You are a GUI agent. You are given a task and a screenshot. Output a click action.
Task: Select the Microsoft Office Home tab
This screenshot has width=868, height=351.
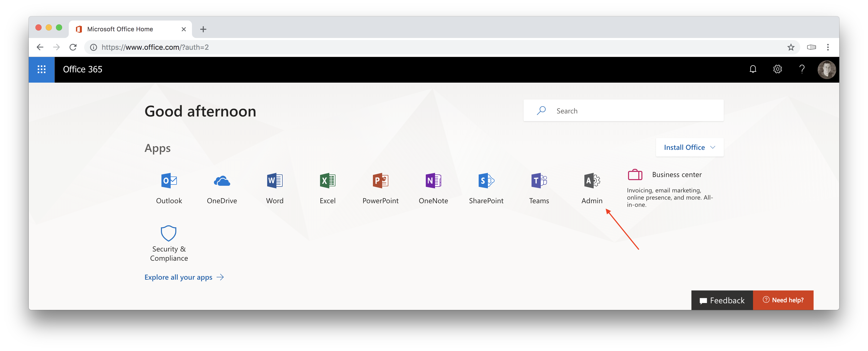[x=130, y=29]
